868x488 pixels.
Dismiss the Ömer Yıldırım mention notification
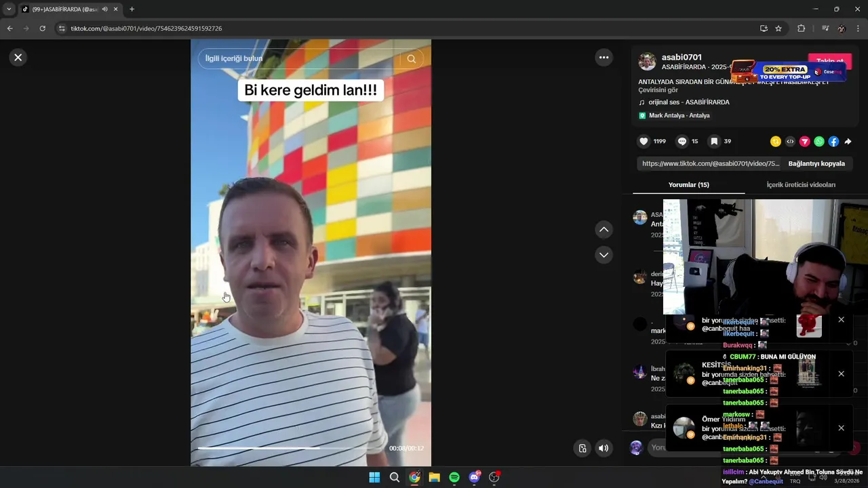pos(841,428)
